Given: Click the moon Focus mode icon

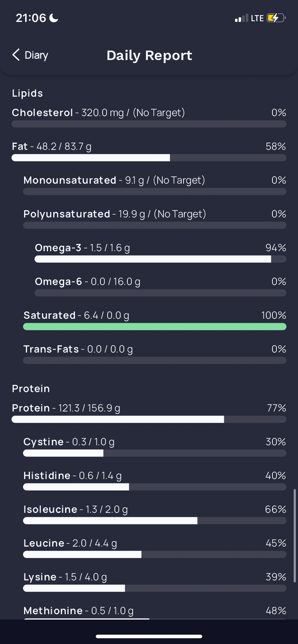Looking at the screenshot, I should tap(54, 18).
